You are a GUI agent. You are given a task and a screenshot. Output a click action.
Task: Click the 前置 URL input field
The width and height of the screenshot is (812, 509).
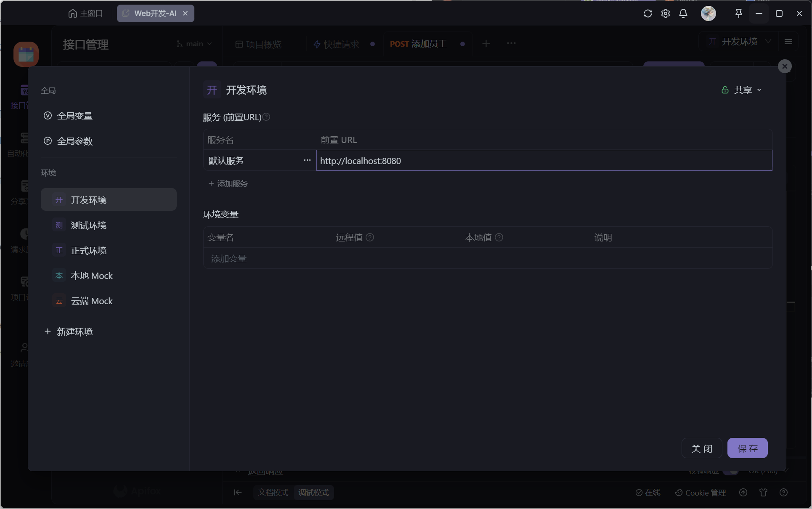point(544,161)
